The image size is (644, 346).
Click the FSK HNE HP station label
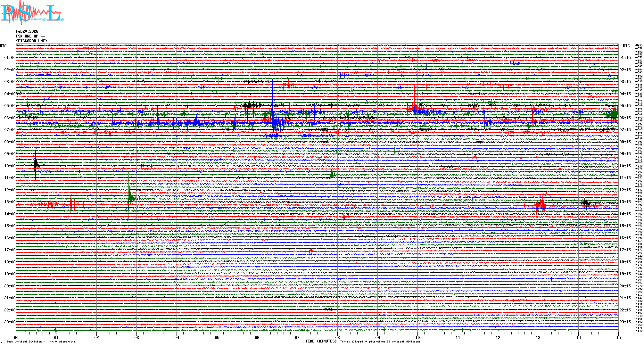30,36
